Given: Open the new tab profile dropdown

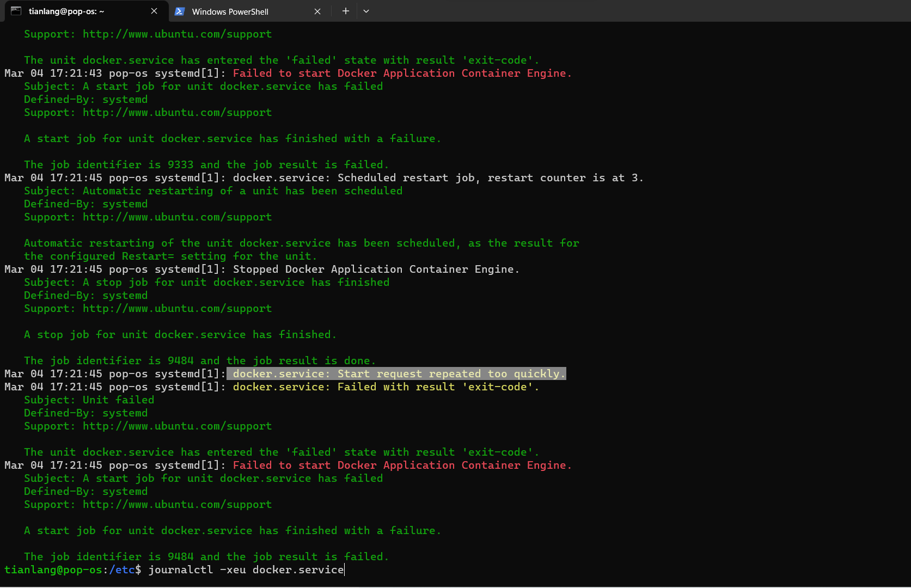Looking at the screenshot, I should (x=366, y=11).
